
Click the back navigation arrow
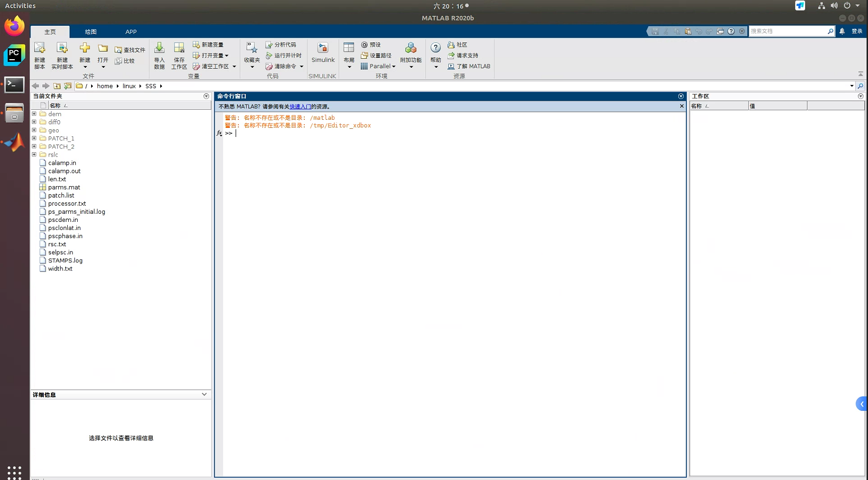[35, 86]
